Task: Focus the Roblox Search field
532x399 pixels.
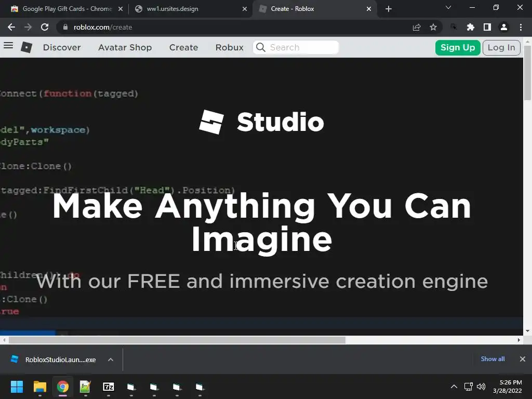Action: pyautogui.click(x=296, y=47)
